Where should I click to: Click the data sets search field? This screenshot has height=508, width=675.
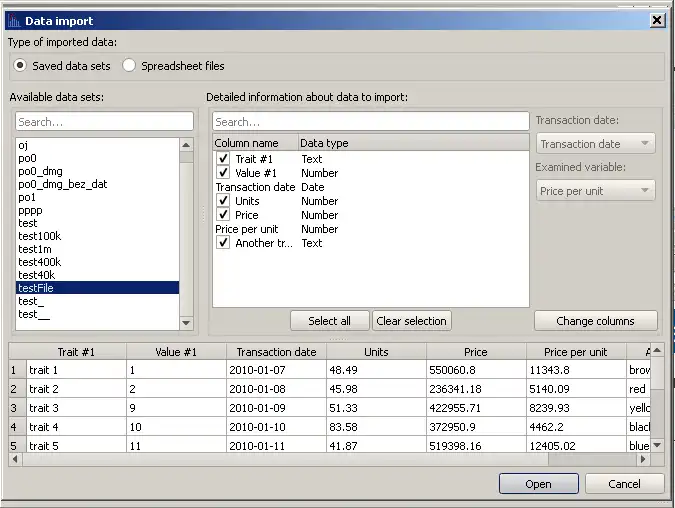104,121
